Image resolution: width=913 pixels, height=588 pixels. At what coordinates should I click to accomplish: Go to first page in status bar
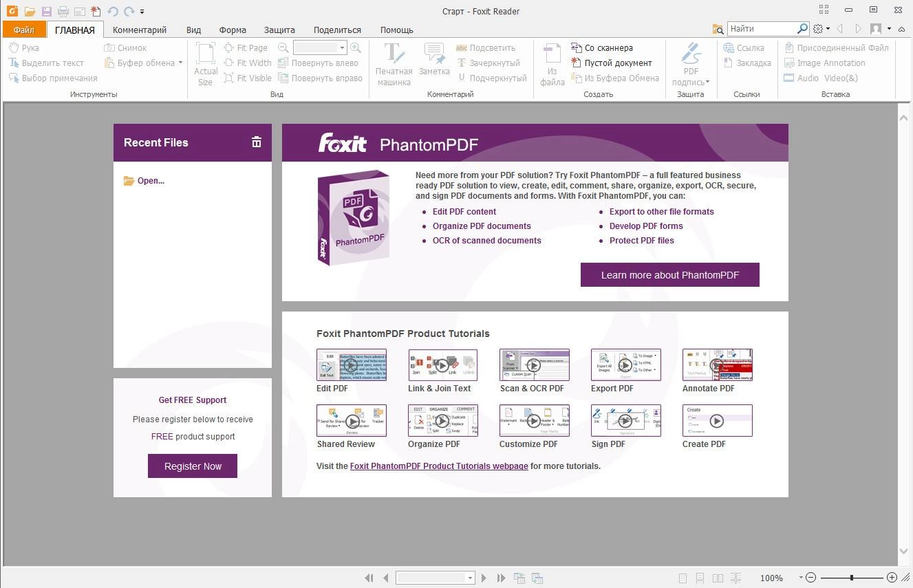pos(369,578)
